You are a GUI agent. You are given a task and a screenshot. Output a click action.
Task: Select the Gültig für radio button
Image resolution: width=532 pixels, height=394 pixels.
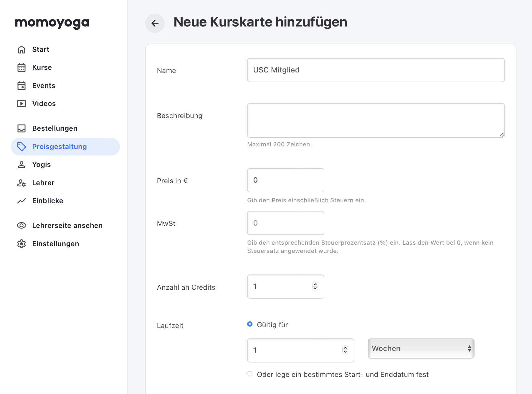pyautogui.click(x=250, y=324)
